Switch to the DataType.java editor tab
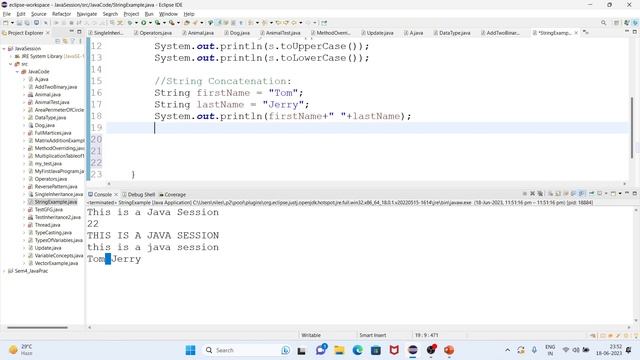The image size is (640, 360). pos(452,33)
